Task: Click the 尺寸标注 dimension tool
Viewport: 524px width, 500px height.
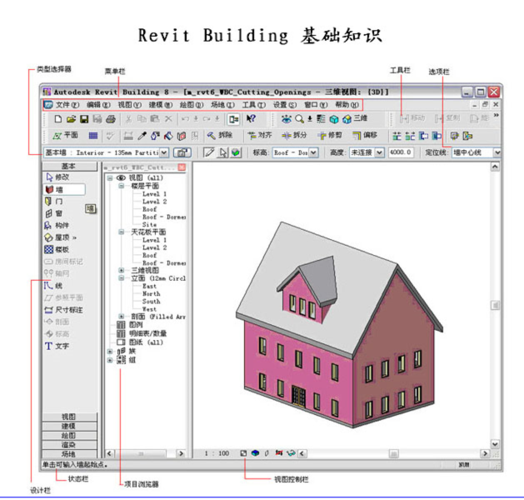Action: point(63,310)
